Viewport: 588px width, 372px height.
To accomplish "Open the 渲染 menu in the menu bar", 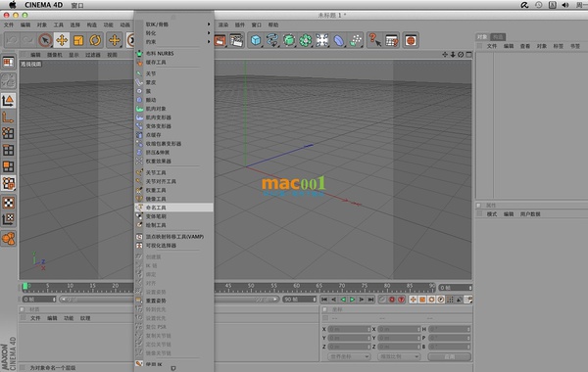I will [223, 24].
